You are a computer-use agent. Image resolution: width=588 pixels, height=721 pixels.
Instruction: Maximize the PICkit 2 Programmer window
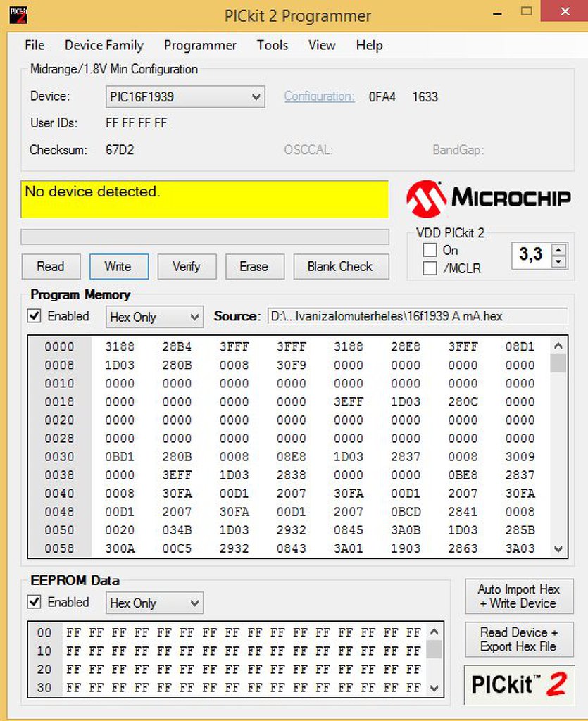coord(527,11)
